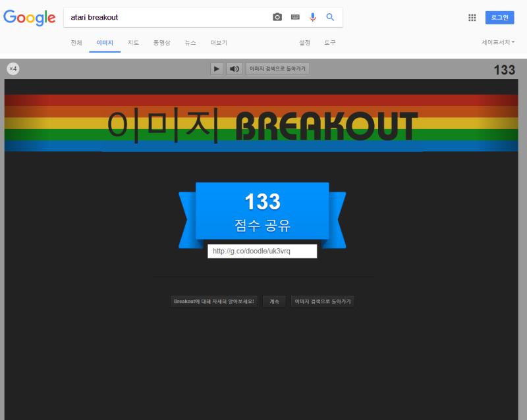Viewport: 527px width, 420px height.
Task: Click the score 133 at top right
Action: (504, 70)
